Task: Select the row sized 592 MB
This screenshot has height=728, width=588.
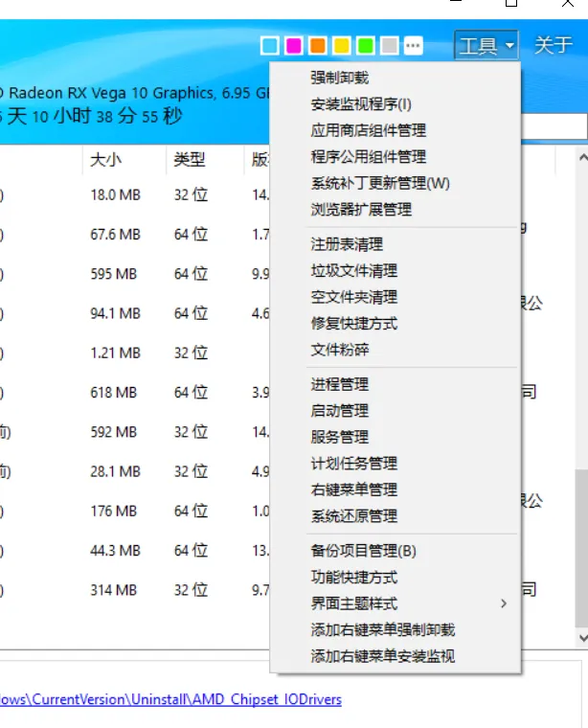Action: coord(135,432)
